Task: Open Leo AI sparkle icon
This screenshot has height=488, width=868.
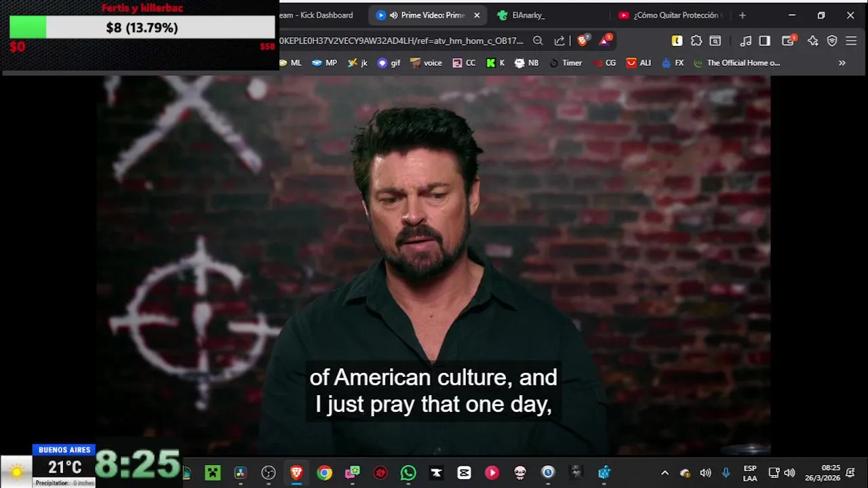Action: coord(813,41)
